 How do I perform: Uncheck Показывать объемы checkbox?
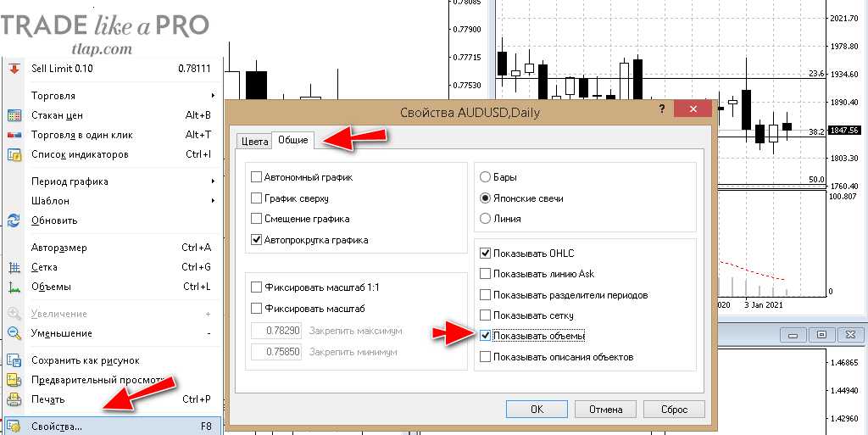click(486, 337)
